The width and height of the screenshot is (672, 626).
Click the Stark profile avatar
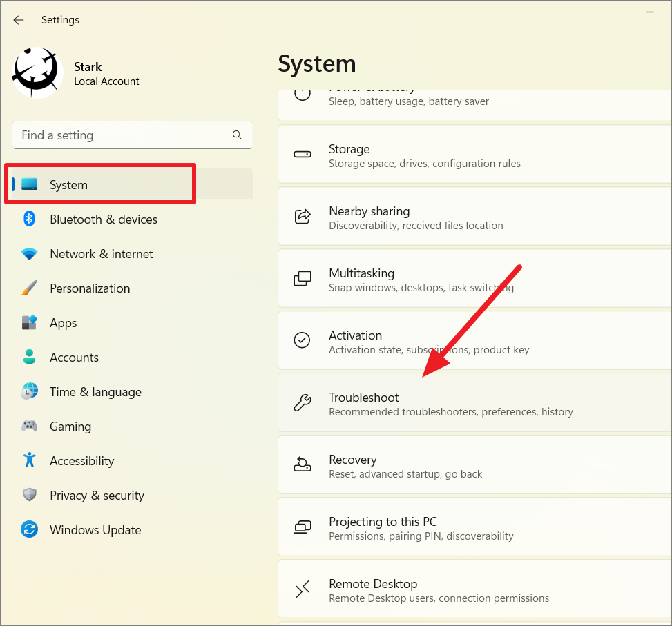[37, 72]
